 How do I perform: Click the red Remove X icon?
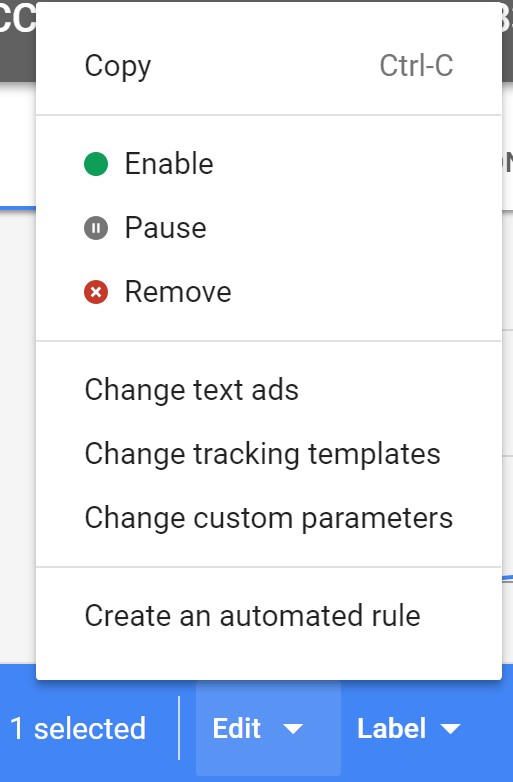96,292
